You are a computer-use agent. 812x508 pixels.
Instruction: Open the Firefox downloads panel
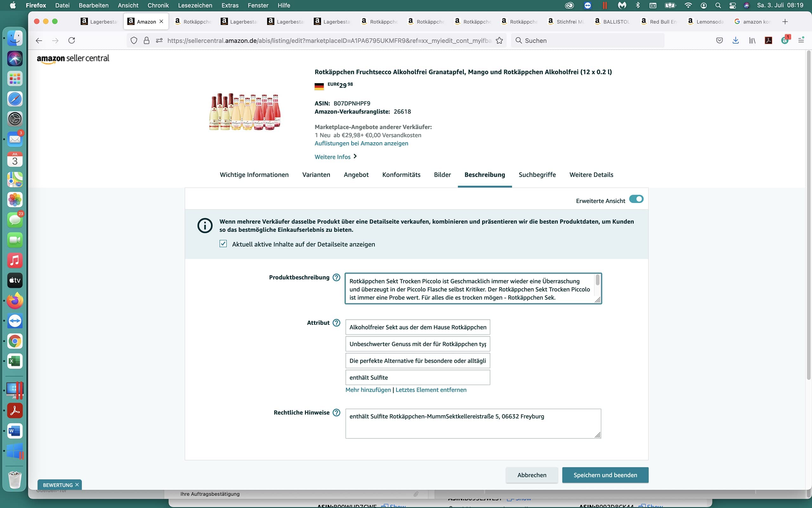[736, 41]
